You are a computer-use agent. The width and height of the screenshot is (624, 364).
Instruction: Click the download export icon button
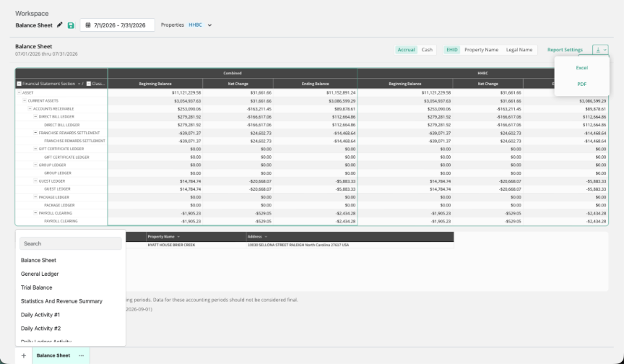[600, 50]
